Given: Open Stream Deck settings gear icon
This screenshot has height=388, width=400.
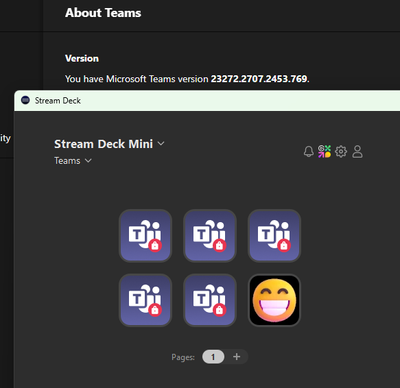Looking at the screenshot, I should pos(341,152).
